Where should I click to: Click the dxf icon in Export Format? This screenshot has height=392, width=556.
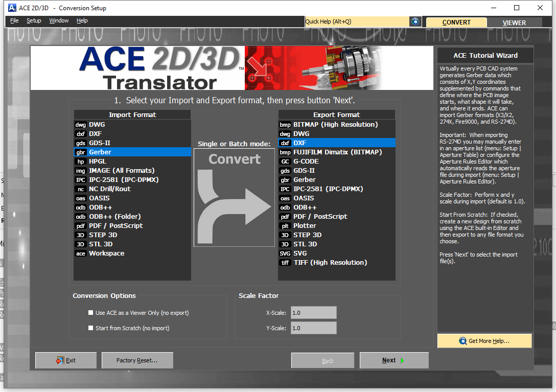click(285, 143)
